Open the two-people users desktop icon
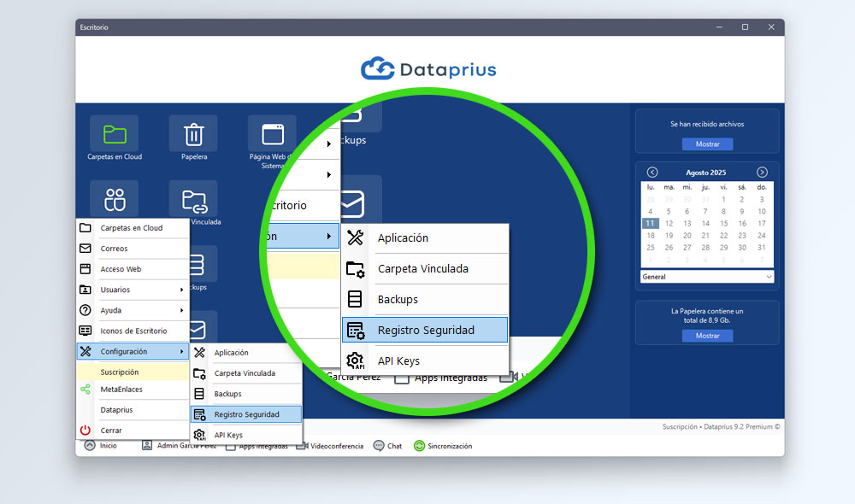The height and width of the screenshot is (504, 855). (115, 199)
